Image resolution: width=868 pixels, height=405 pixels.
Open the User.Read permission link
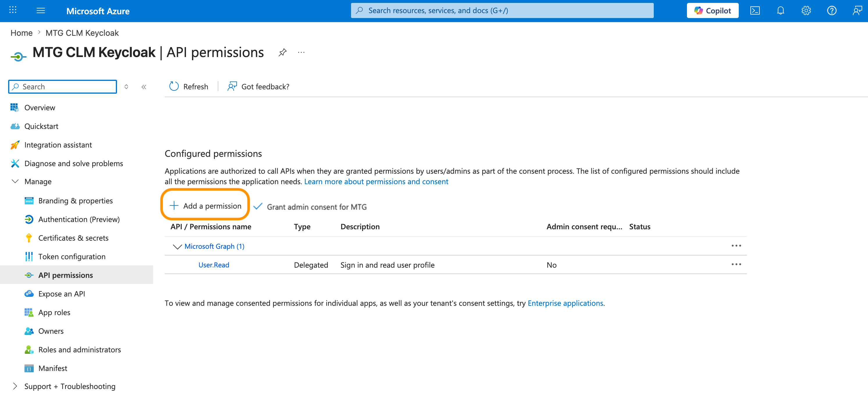tap(214, 265)
